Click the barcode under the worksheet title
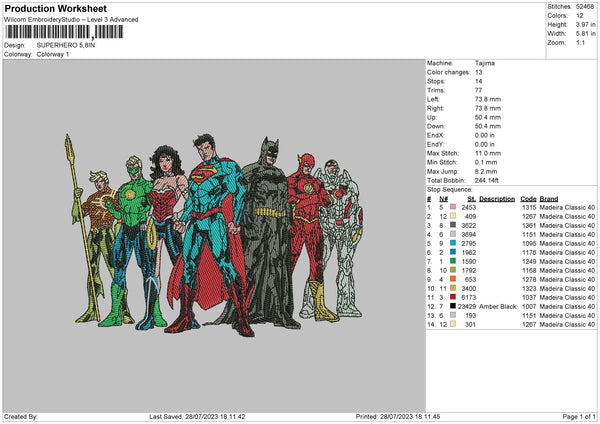Image resolution: width=600 pixels, height=424 pixels. pos(64,32)
